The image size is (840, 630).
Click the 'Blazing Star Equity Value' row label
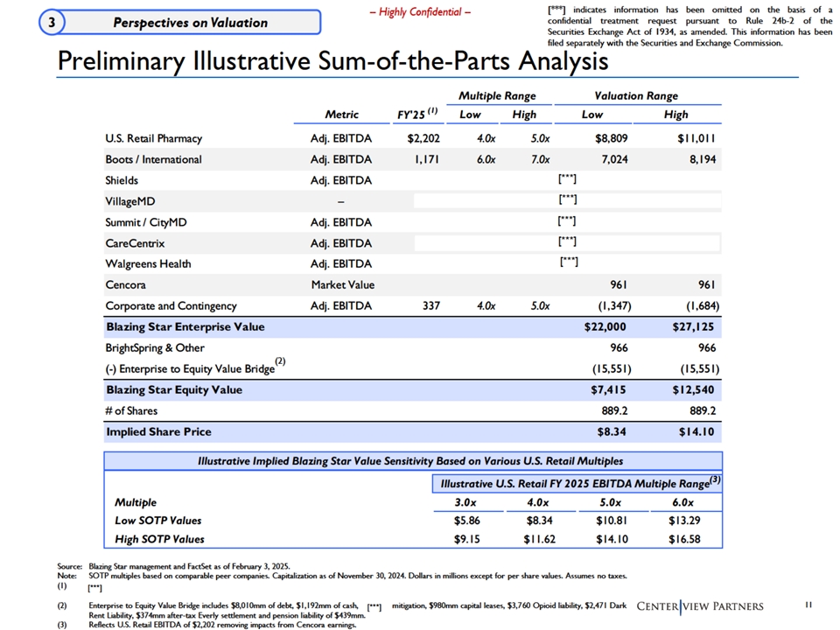174,389
